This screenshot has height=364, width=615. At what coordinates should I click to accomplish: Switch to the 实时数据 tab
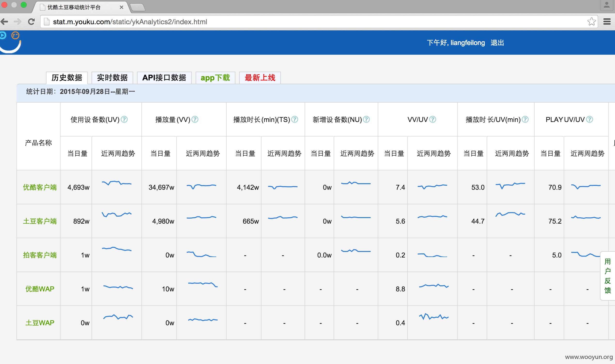[112, 78]
